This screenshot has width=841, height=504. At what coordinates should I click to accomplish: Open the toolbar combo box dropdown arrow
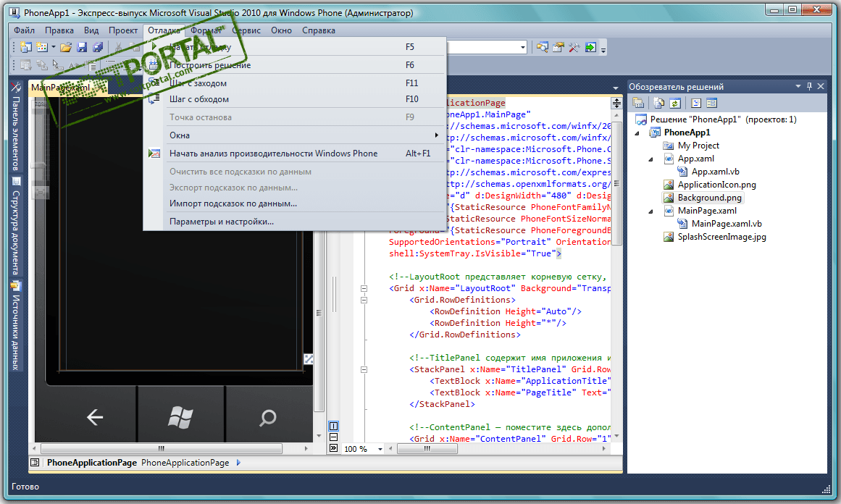[x=523, y=48]
